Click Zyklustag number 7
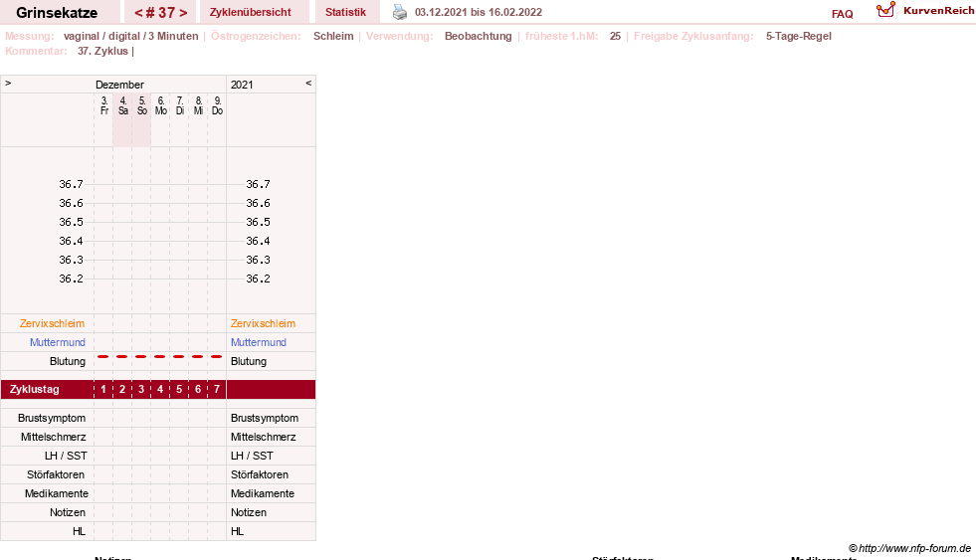This screenshot has width=976, height=560. pos(217,390)
